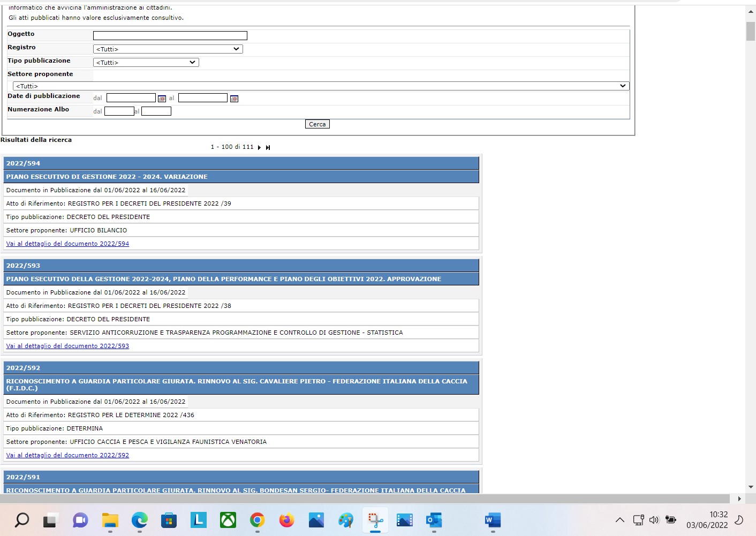Image resolution: width=756 pixels, height=536 pixels.
Task: Switch to Google Chrome in the taskbar
Action: 258,520
